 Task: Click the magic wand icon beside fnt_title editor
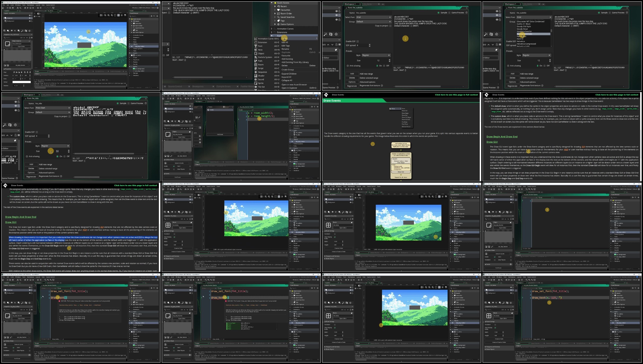pos(5,125)
